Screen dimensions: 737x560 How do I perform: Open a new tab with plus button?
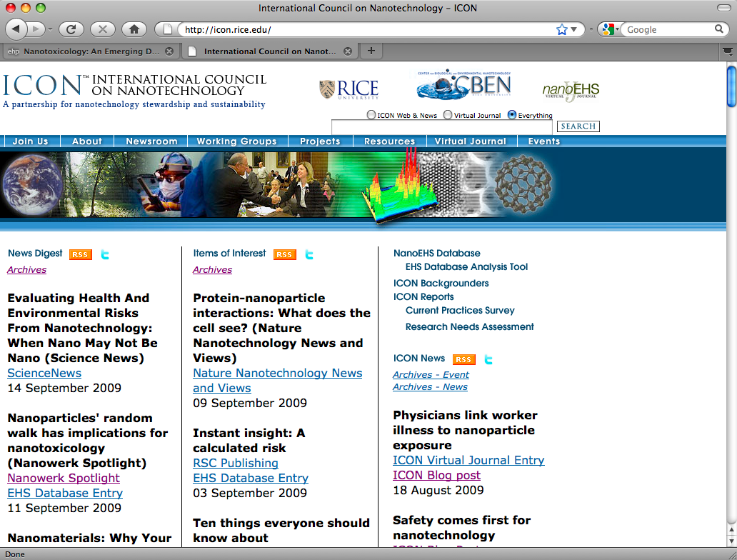[371, 51]
